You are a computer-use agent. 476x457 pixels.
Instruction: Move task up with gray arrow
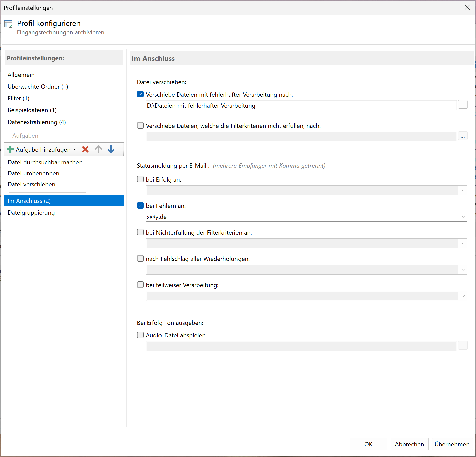tap(98, 149)
